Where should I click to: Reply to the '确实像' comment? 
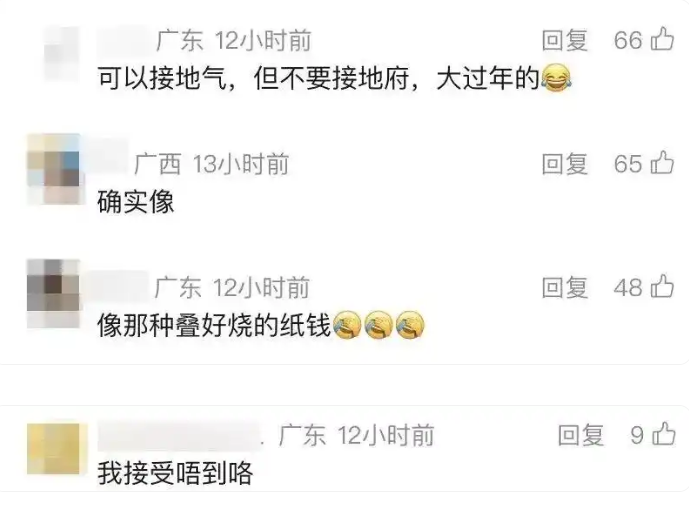565,164
